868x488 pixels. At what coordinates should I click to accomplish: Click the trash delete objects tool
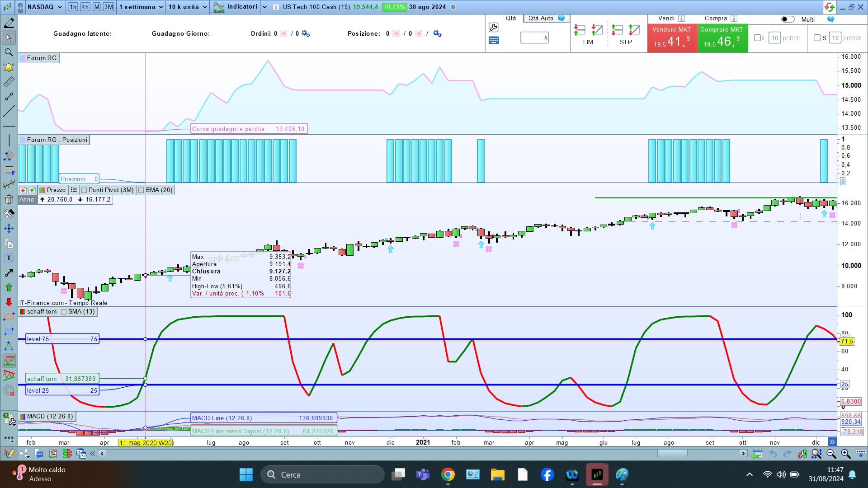pos(9,199)
